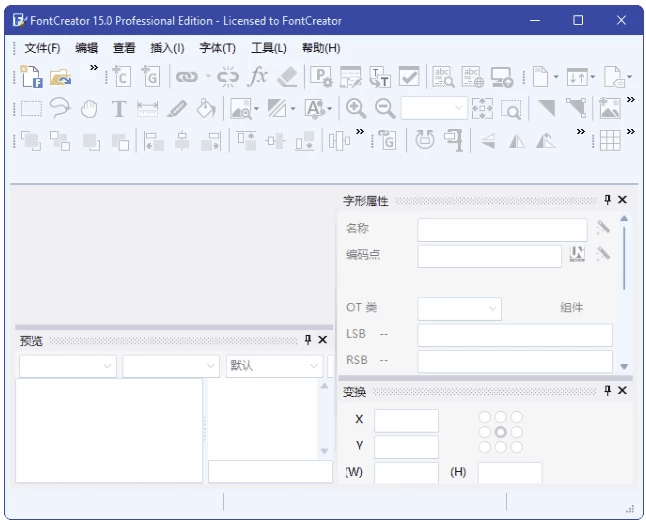Open the 工具(L) menu
646x523 pixels.
click(268, 48)
